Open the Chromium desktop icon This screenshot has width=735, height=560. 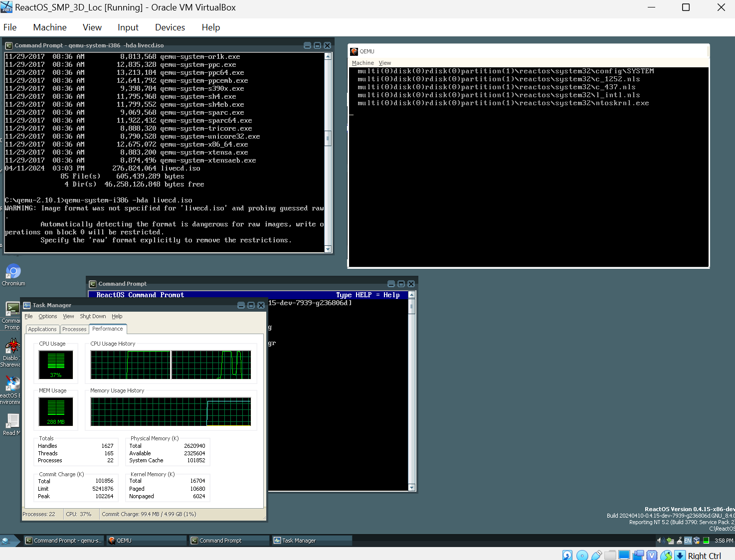point(13,275)
